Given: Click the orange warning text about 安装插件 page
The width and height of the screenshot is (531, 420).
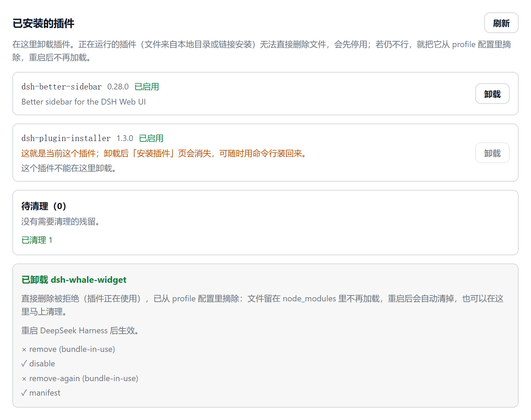Looking at the screenshot, I should coord(164,153).
